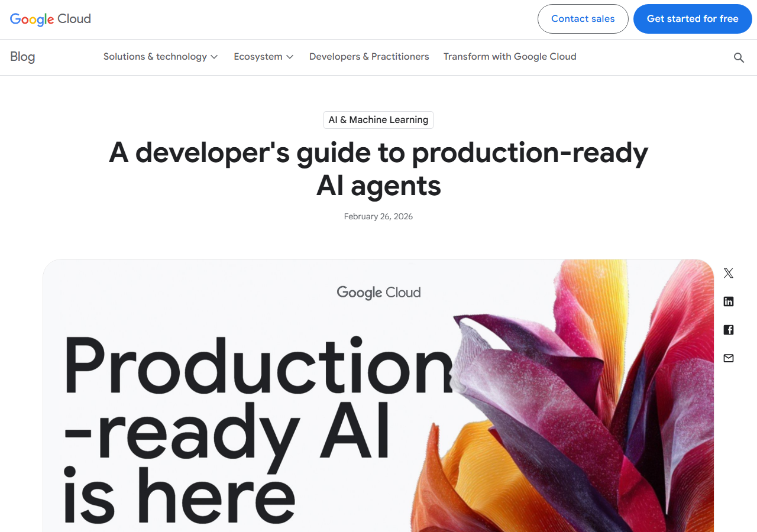
Task: Click Get started for free button
Action: pos(693,19)
